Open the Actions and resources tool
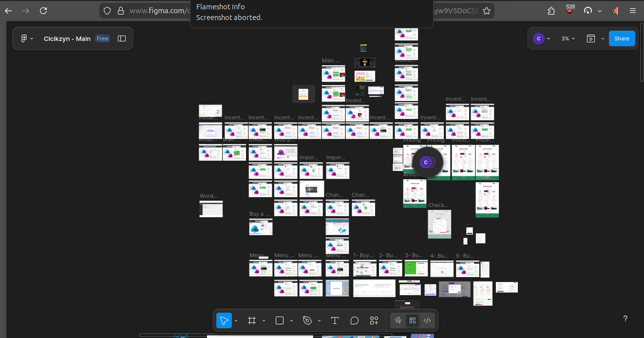 click(x=374, y=320)
